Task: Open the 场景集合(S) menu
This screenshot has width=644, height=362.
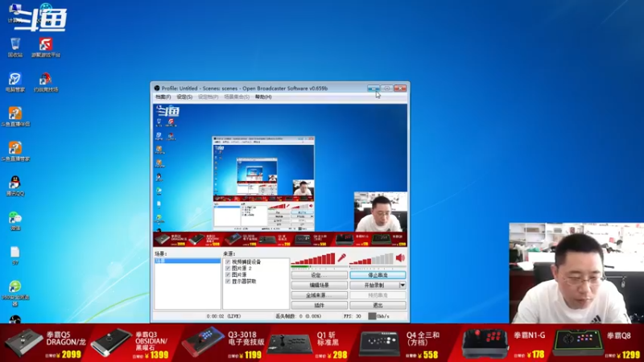Action: click(x=237, y=97)
